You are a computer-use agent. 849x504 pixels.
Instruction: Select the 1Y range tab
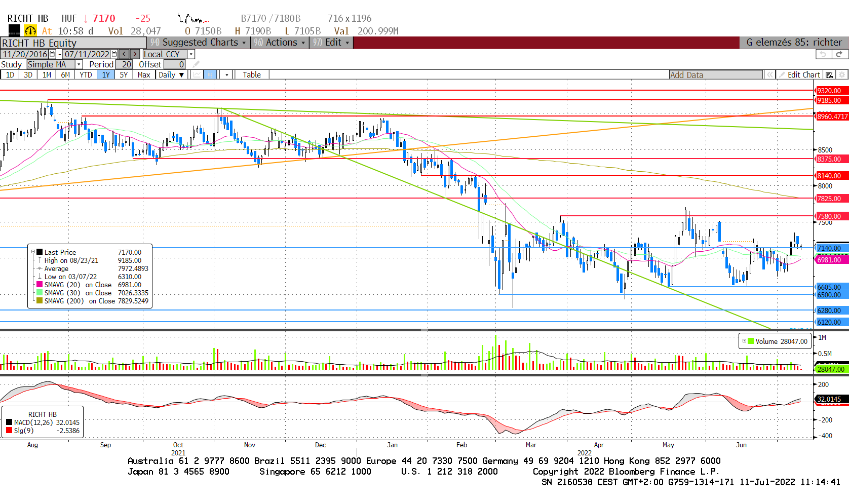tap(106, 75)
